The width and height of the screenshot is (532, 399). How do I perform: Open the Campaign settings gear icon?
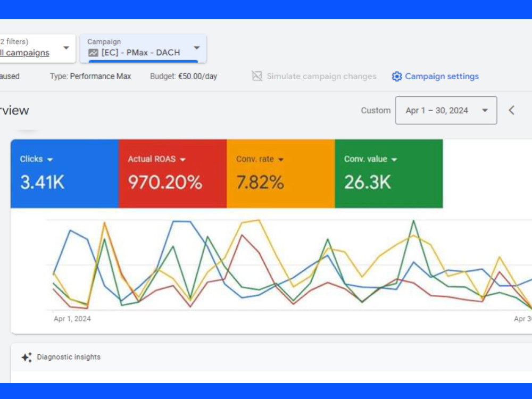click(x=397, y=76)
